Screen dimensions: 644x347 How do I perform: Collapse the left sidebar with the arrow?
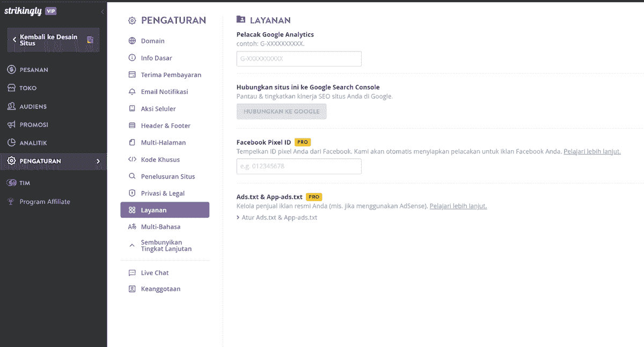(x=103, y=11)
